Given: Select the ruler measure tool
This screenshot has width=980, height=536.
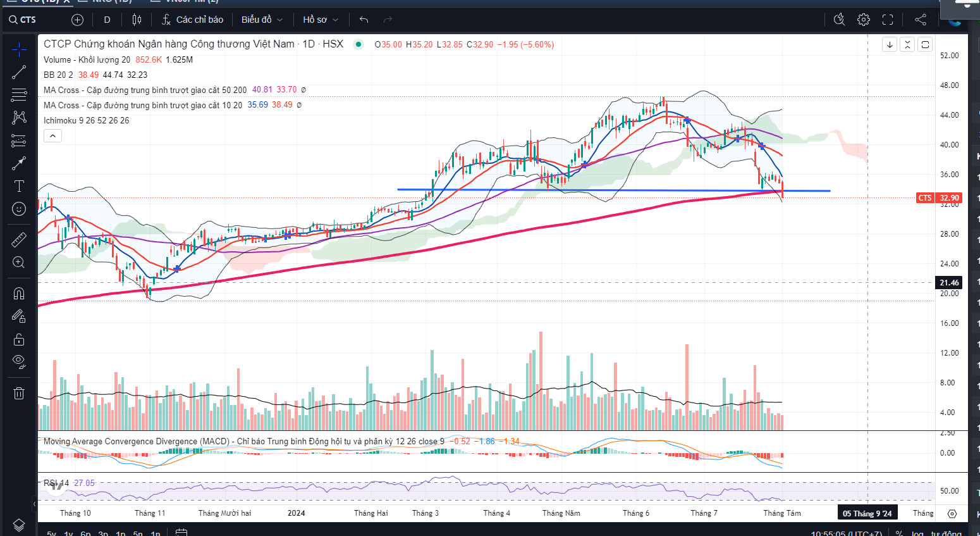Looking at the screenshot, I should coord(19,240).
